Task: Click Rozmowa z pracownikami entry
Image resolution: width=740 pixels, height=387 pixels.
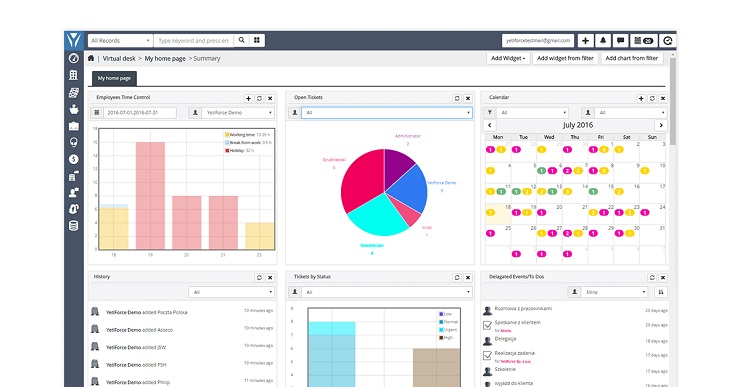Action: 523,309
